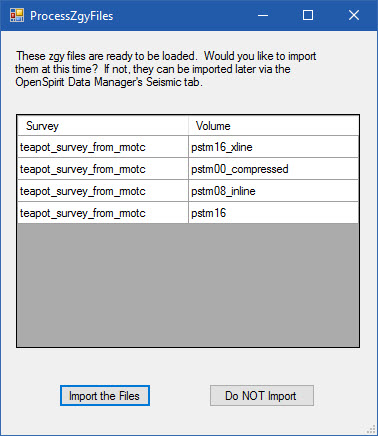Screen dimensions: 378x436
Task: Select the pstm00_compressed volume cell
Action: pos(273,169)
